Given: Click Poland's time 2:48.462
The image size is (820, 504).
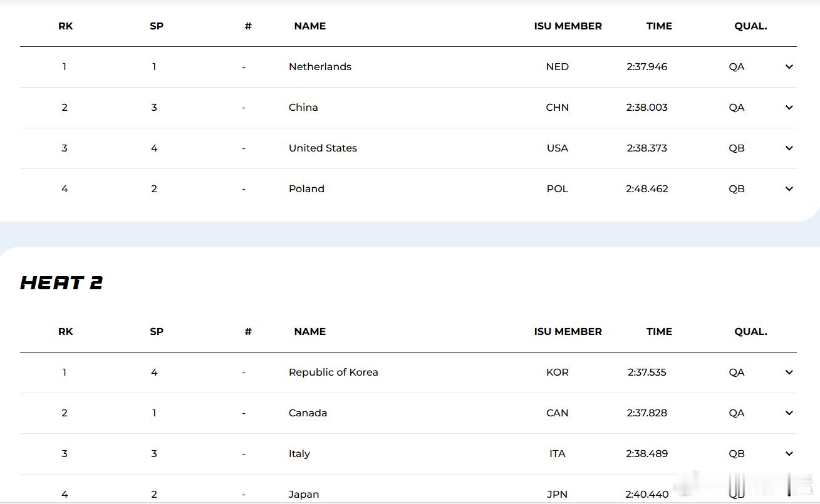Looking at the screenshot, I should pyautogui.click(x=646, y=189).
